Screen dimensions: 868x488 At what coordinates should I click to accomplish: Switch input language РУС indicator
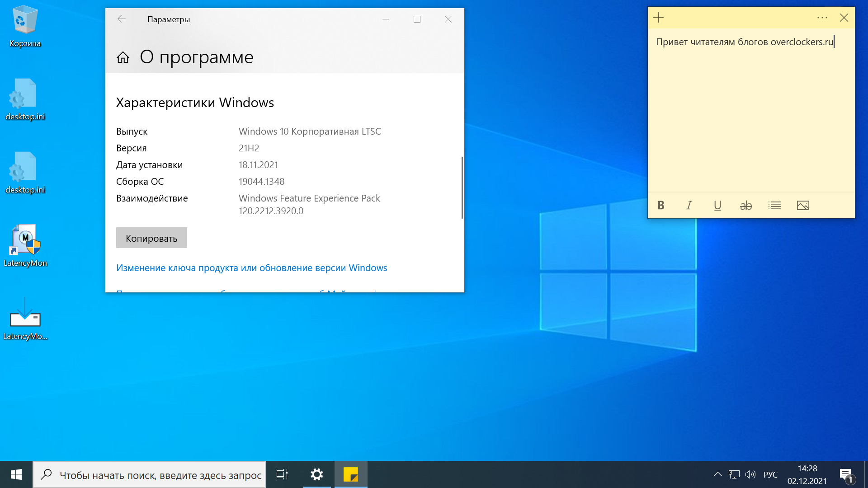click(770, 474)
